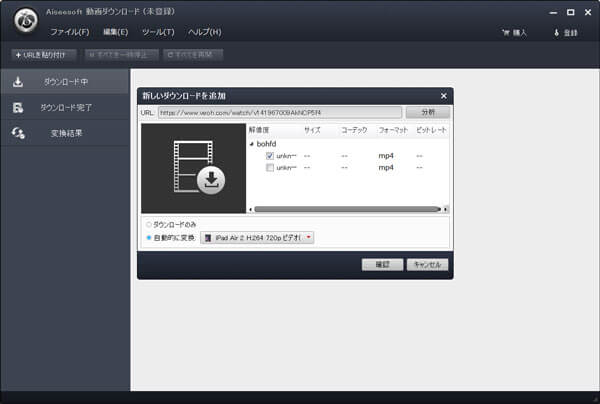Viewport: 600px width, 404px height.
Task: Click the horizontal scrollbar in format list
Action: [347, 209]
